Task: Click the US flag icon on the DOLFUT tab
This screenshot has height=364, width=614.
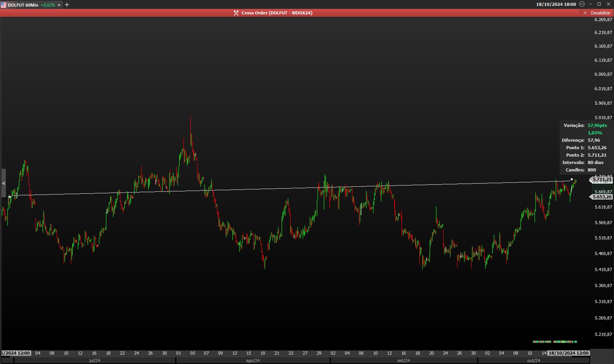Action: [4, 5]
